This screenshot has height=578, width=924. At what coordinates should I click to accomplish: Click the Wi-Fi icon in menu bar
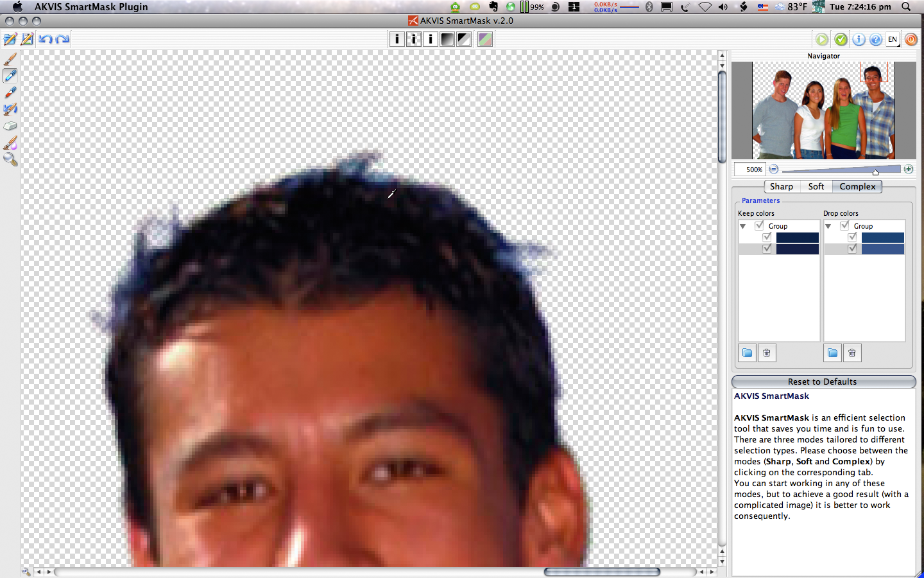click(x=705, y=6)
